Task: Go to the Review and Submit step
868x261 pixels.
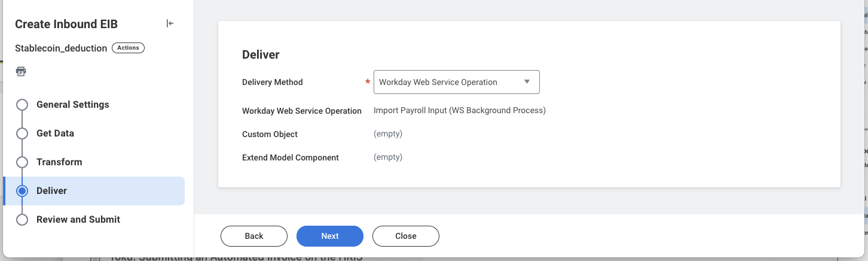Action: pos(78,220)
